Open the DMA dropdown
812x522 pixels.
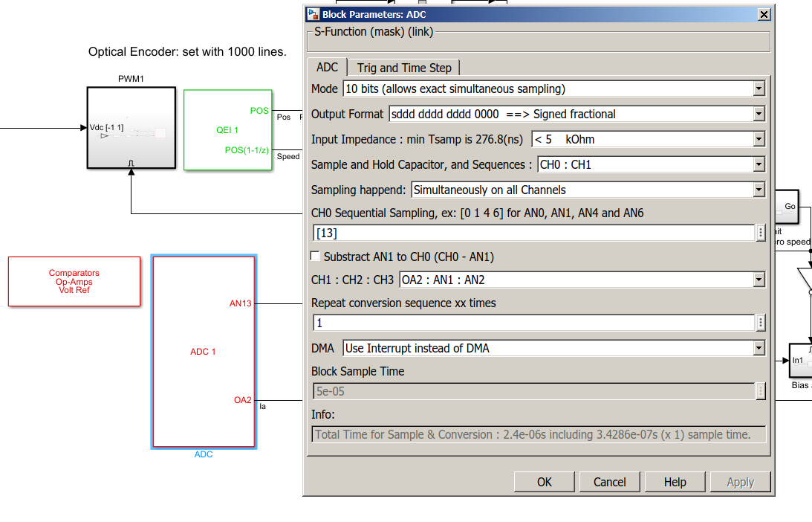coord(759,348)
